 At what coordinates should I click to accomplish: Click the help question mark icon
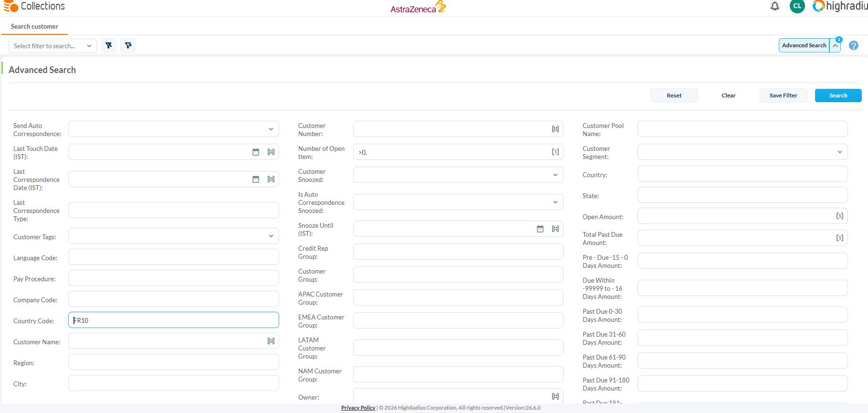pos(854,45)
